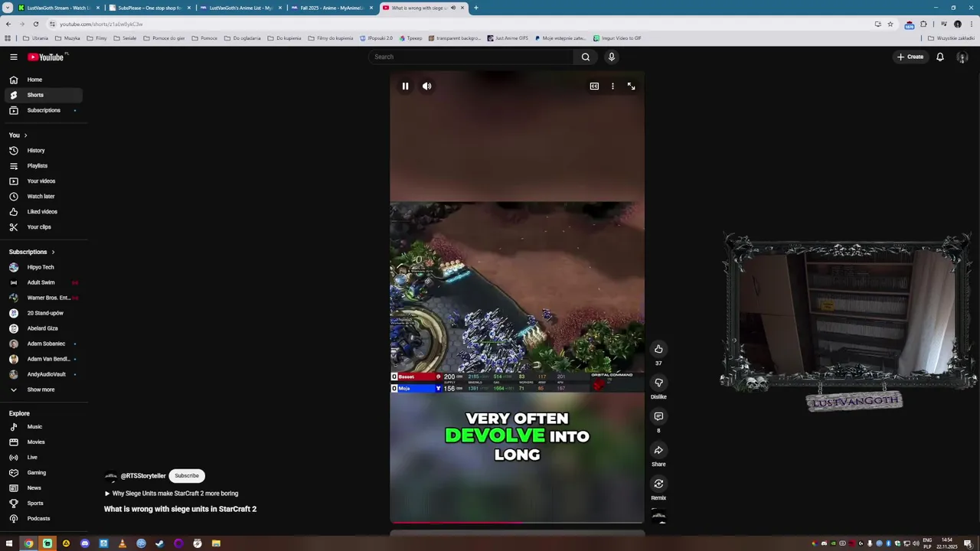Open News in Explore

click(x=42, y=488)
